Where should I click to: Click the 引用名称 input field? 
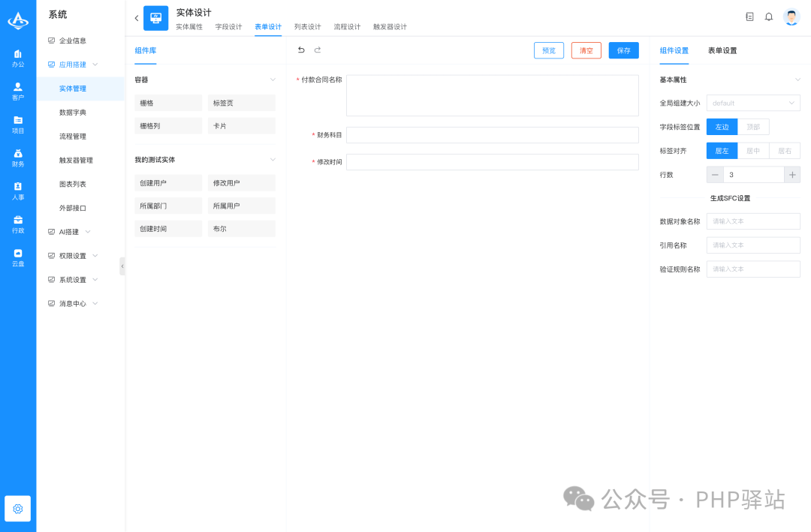pos(753,245)
